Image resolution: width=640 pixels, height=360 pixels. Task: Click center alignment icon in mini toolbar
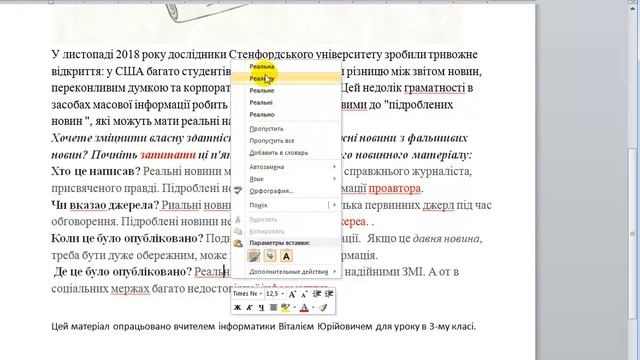(273, 308)
